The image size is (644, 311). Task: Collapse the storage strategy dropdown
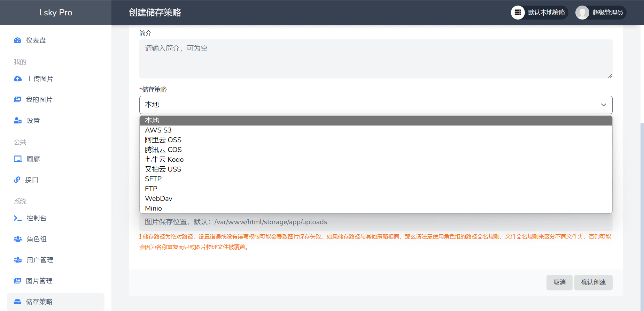(603, 105)
